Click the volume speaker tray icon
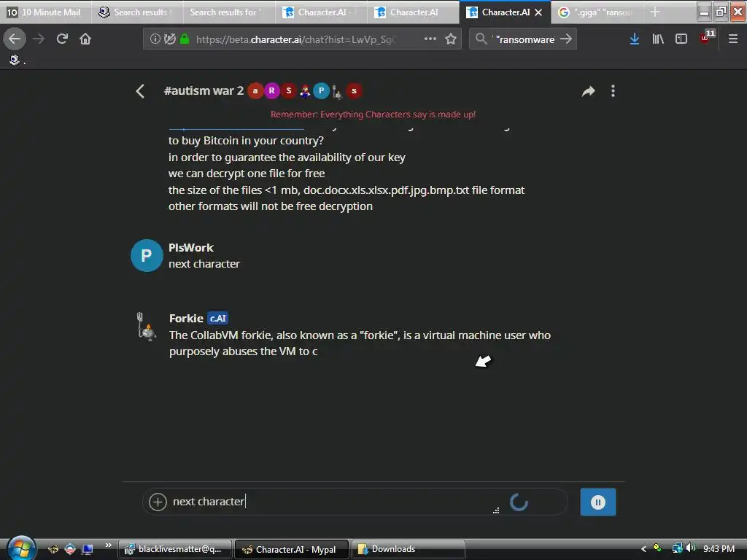747x560 pixels. [x=691, y=548]
